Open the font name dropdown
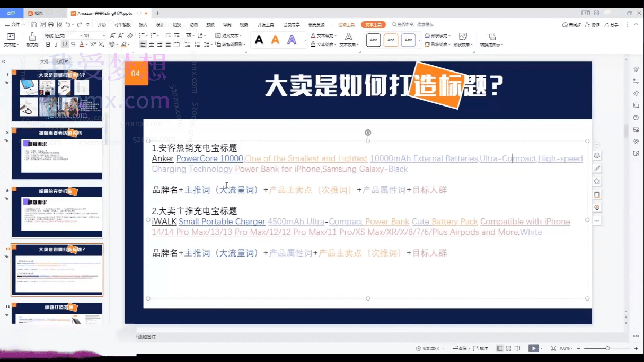644x362 pixels. [x=62, y=36]
